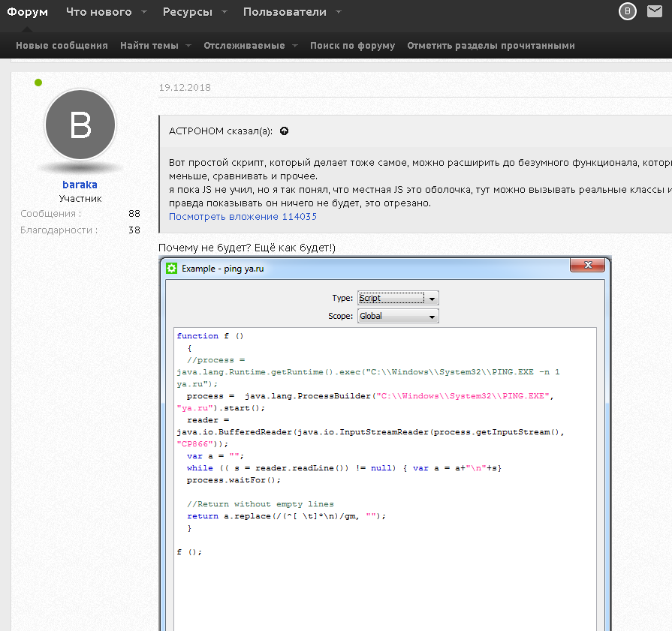
Task: Open the user account avatar icon
Action: 628,11
